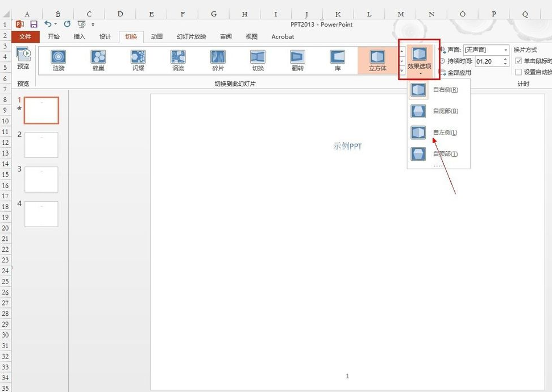Save the presentation with the save icon

34,24
